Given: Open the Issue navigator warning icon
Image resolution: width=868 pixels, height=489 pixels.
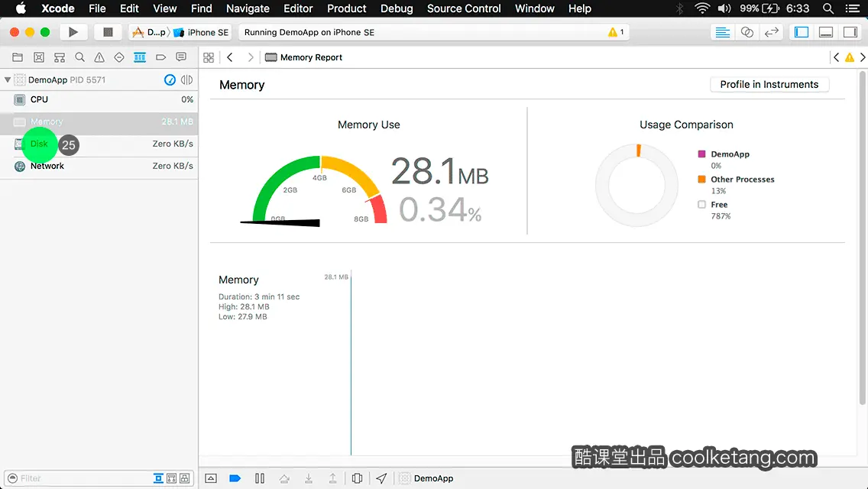Looking at the screenshot, I should [99, 57].
